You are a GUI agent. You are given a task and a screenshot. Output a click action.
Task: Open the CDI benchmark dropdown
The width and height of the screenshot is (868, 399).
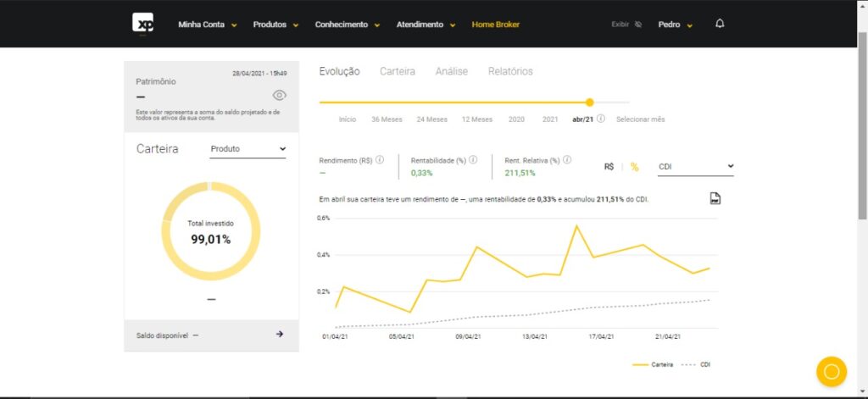696,167
